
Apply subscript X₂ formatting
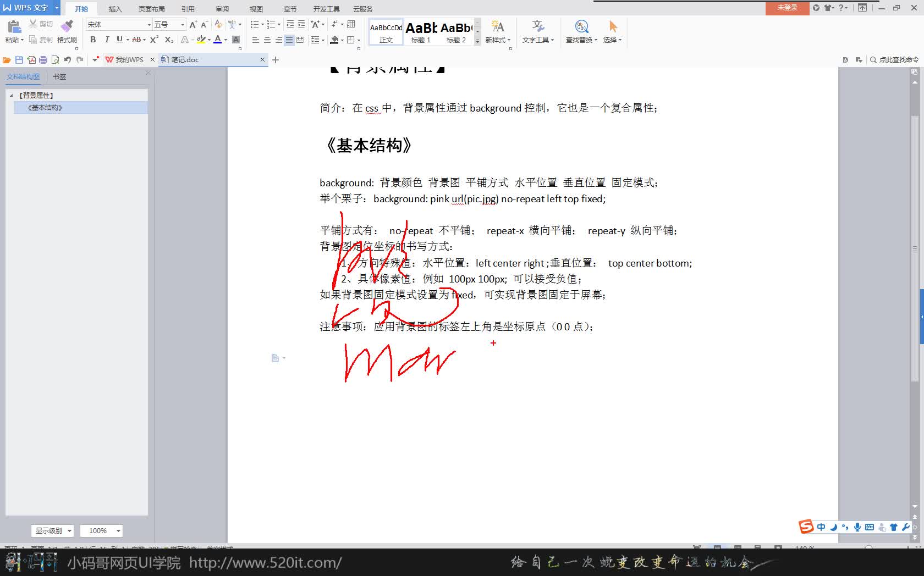tap(169, 40)
